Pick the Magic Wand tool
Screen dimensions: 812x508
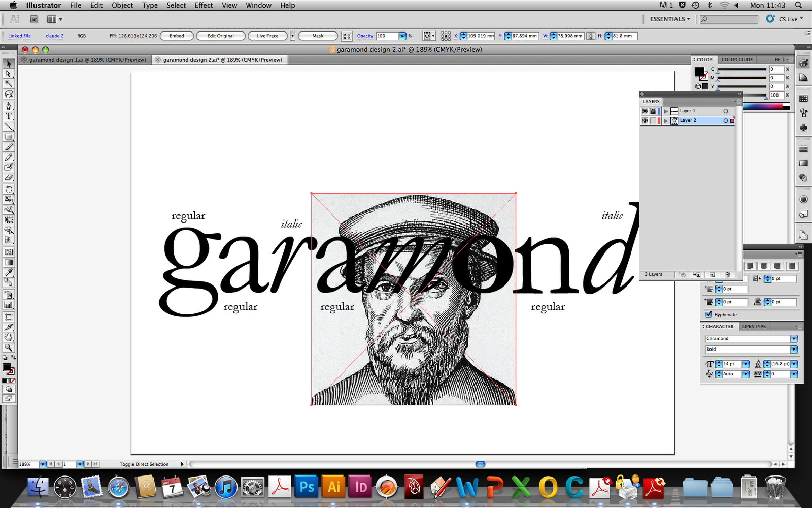[x=9, y=84]
